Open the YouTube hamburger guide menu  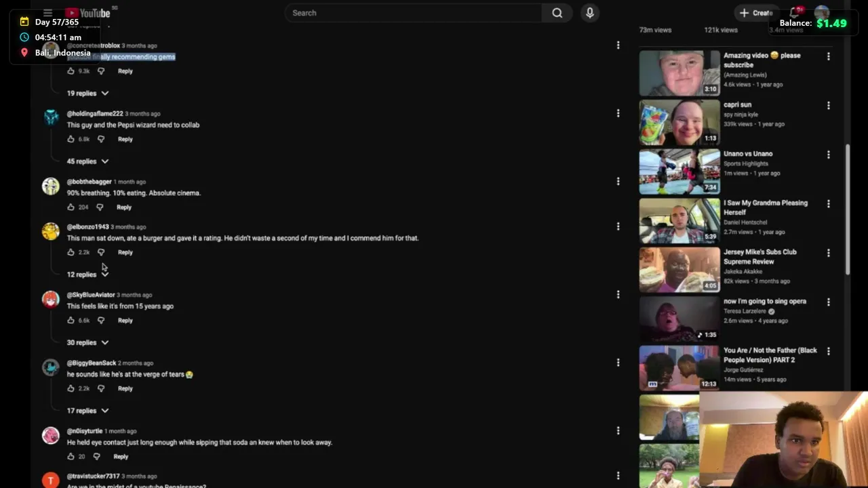(x=47, y=13)
